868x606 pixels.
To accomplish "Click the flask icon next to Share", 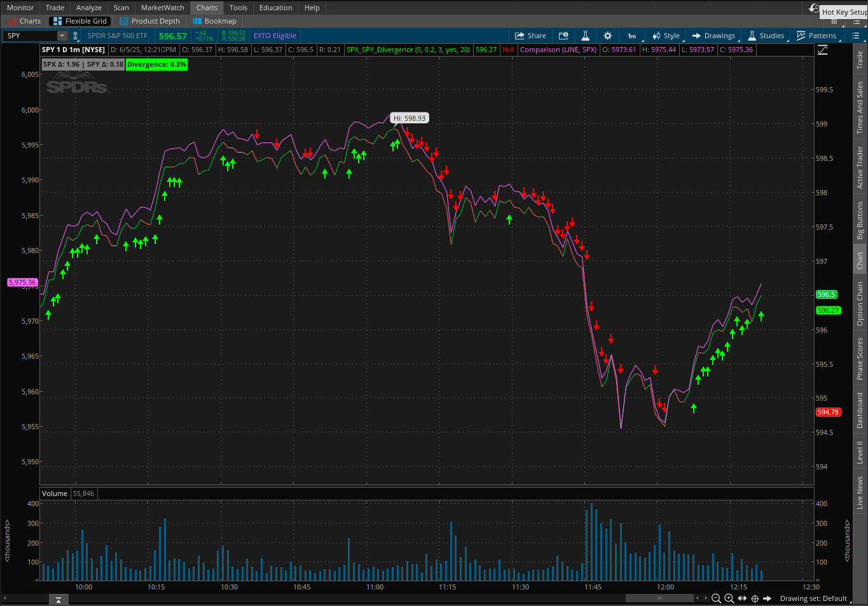I will coord(585,36).
